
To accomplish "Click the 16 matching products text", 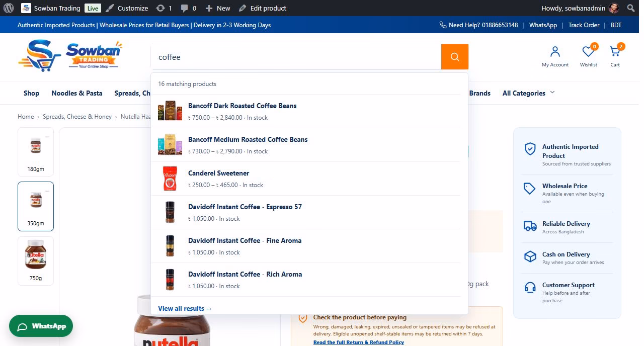I will point(187,84).
